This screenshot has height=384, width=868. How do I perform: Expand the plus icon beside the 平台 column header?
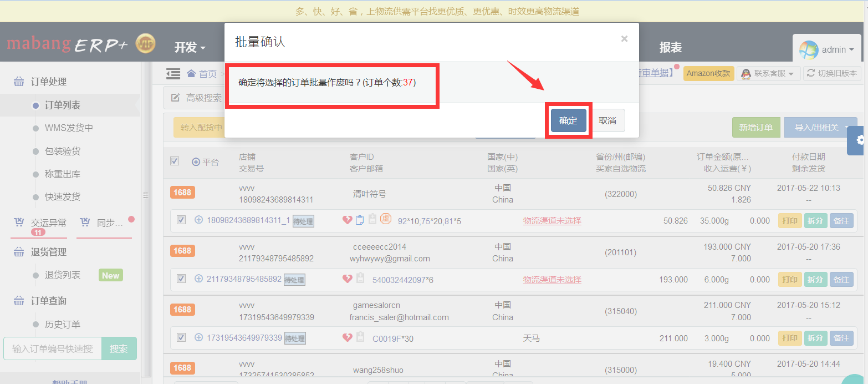point(196,162)
